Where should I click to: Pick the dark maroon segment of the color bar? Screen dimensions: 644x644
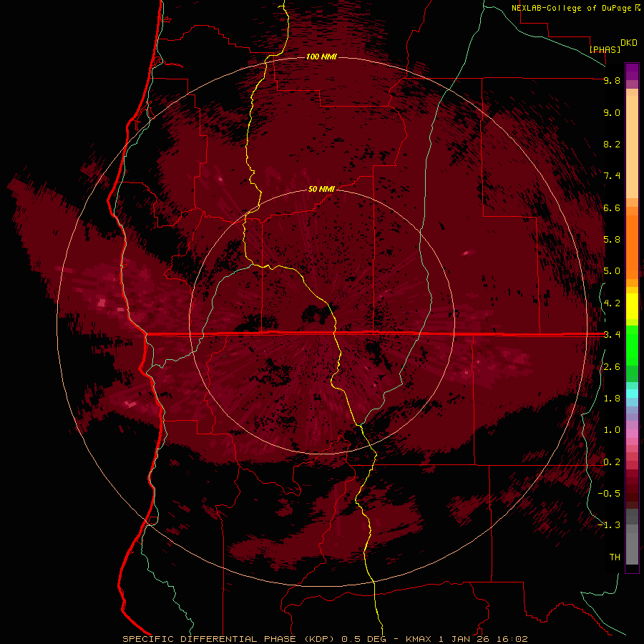[632, 497]
